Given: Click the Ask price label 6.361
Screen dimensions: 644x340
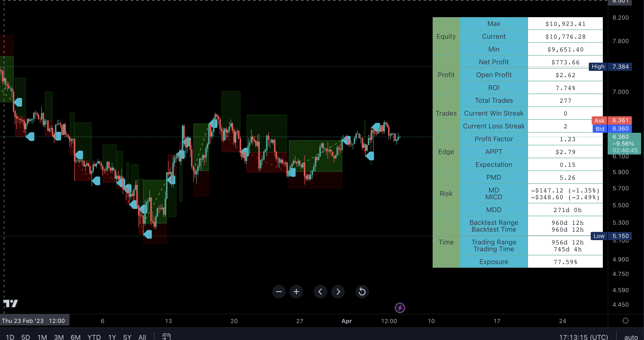Looking at the screenshot, I should pyautogui.click(x=612, y=120).
